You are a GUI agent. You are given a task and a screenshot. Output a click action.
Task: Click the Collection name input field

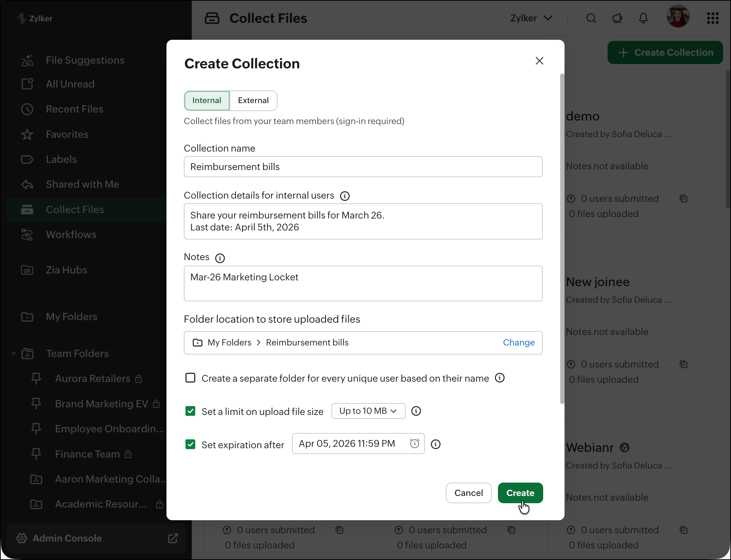[x=363, y=167]
